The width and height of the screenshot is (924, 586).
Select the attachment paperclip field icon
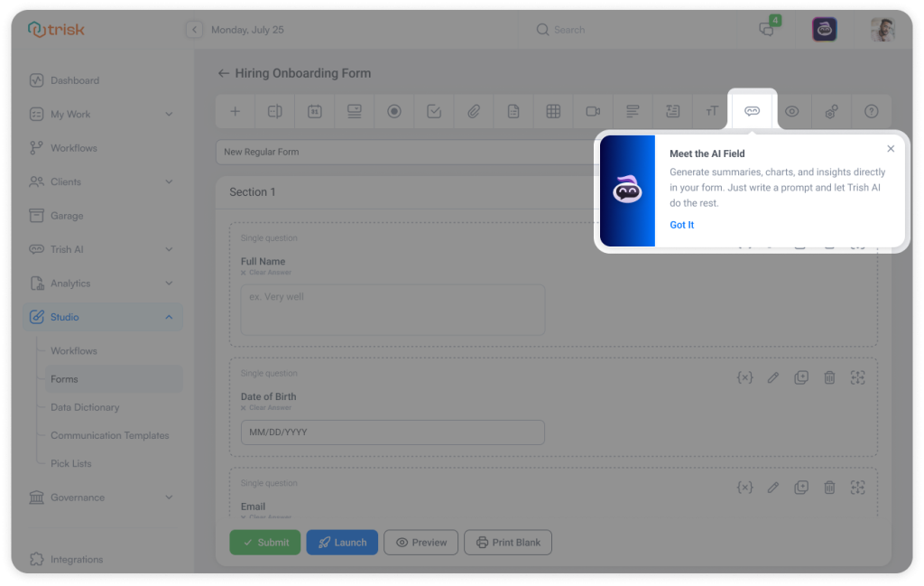(474, 111)
